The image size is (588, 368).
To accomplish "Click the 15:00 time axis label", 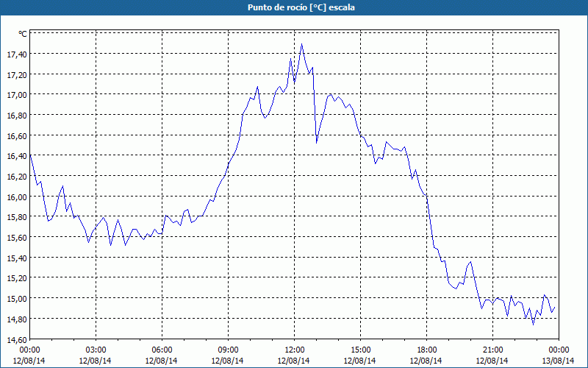I will (360, 350).
